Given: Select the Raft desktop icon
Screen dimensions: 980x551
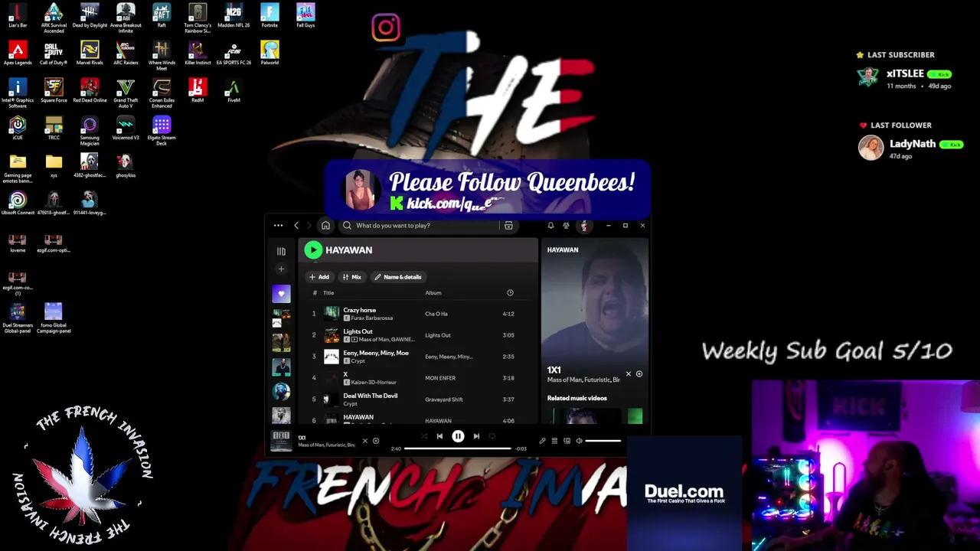Looking at the screenshot, I should pos(162,16).
